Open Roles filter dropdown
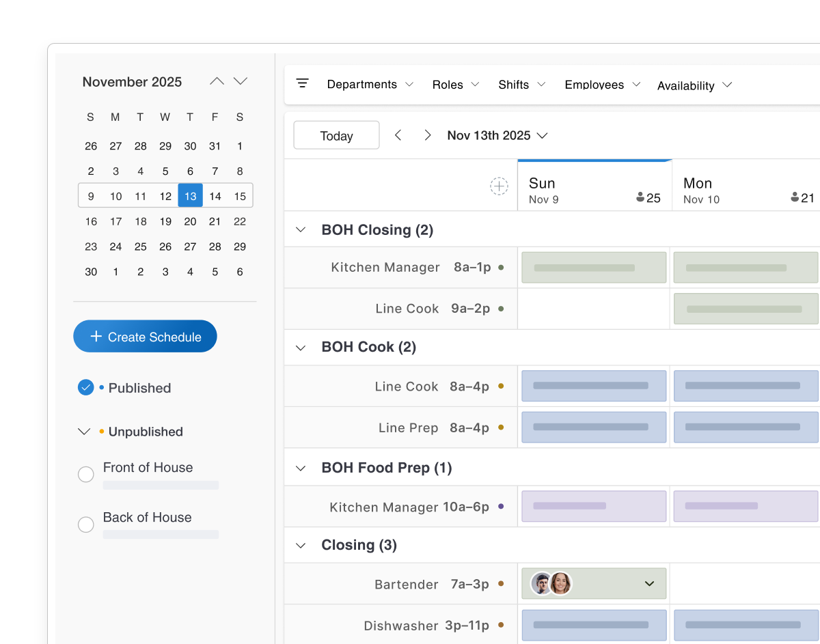820x644 pixels. click(456, 85)
